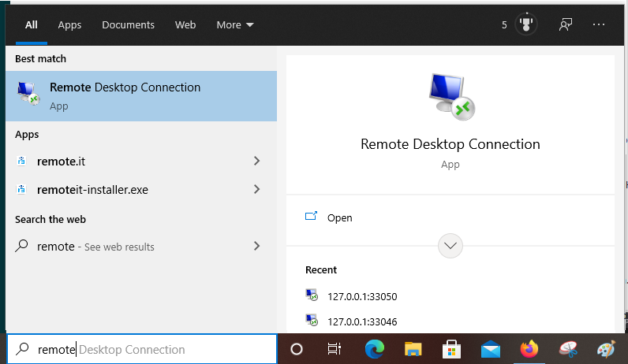Viewport: 628px width, 364px height.
Task: Open the Mail app from the taskbar
Action: 490,350
